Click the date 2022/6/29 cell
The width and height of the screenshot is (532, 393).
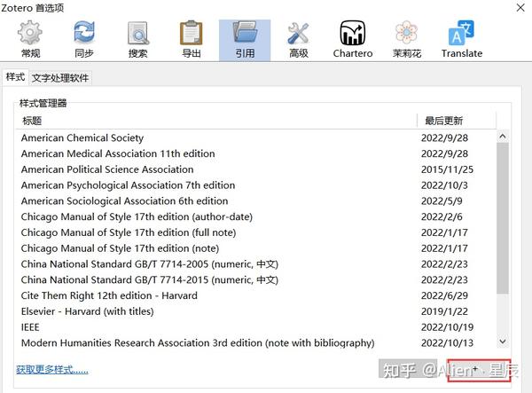[444, 295]
